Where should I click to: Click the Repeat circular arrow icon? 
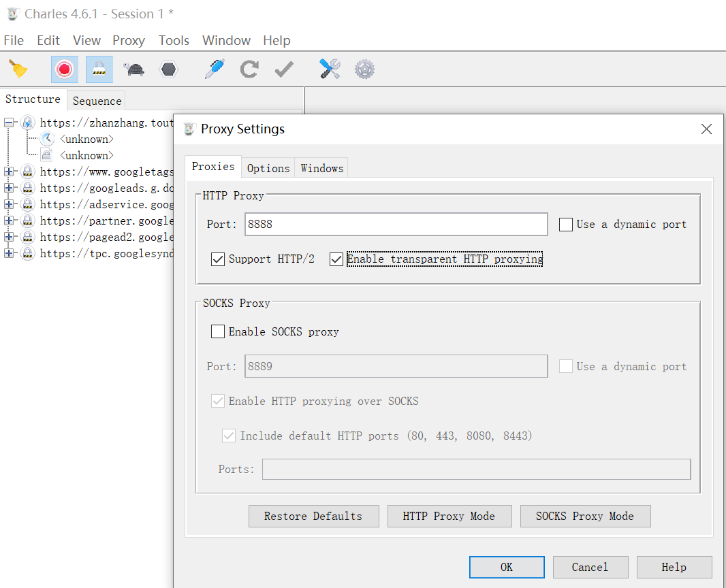[x=249, y=69]
